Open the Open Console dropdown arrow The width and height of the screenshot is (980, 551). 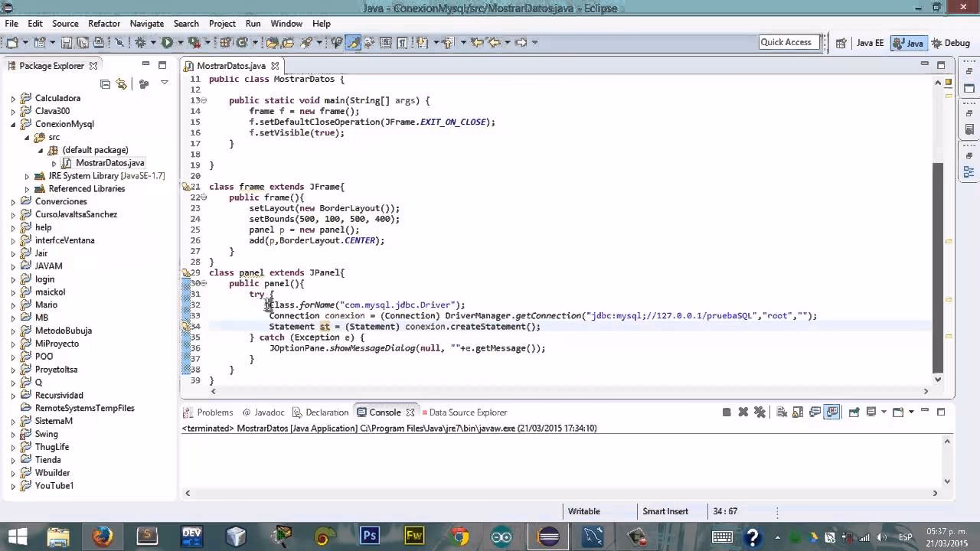tap(911, 412)
